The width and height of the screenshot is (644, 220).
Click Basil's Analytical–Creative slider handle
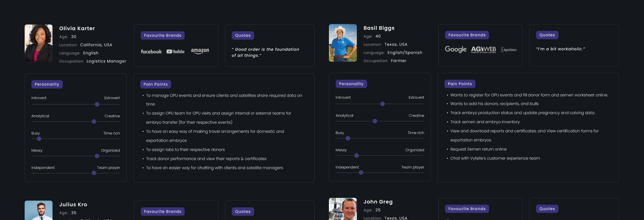pos(375,121)
